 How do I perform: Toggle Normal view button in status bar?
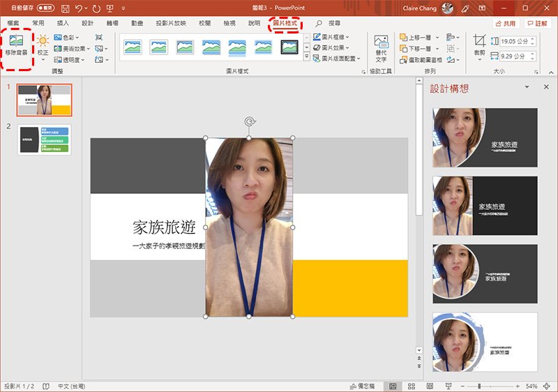click(393, 386)
